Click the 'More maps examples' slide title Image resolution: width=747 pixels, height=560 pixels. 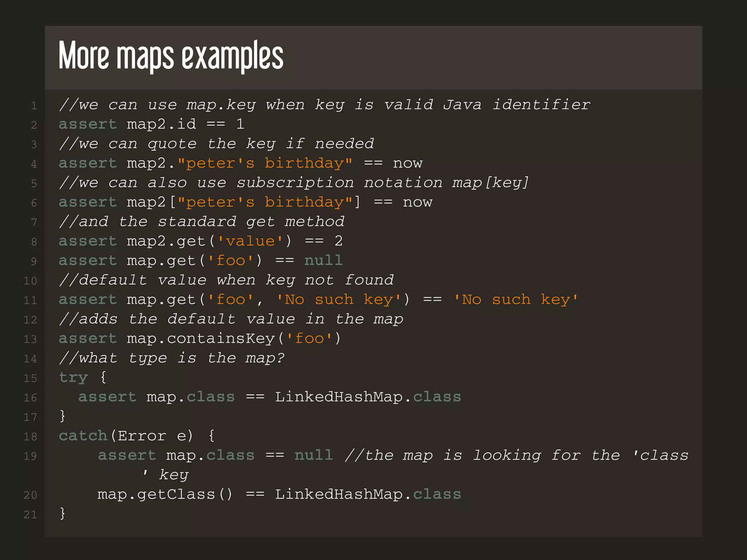coord(171,55)
